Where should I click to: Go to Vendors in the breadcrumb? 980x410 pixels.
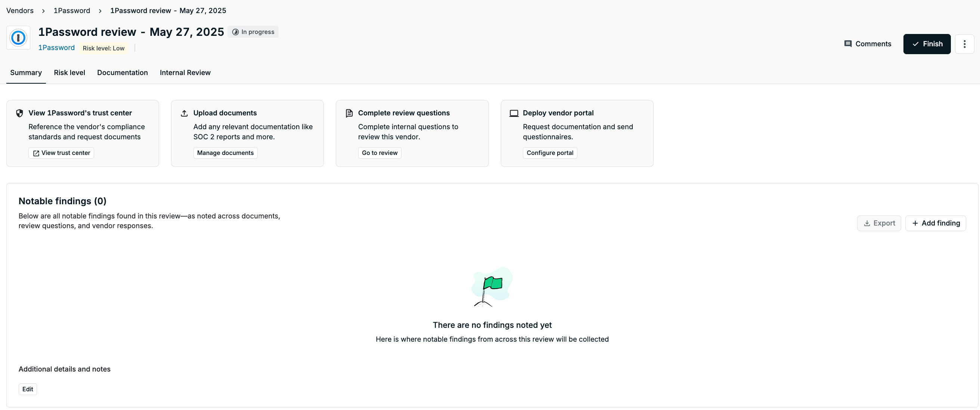(x=20, y=11)
